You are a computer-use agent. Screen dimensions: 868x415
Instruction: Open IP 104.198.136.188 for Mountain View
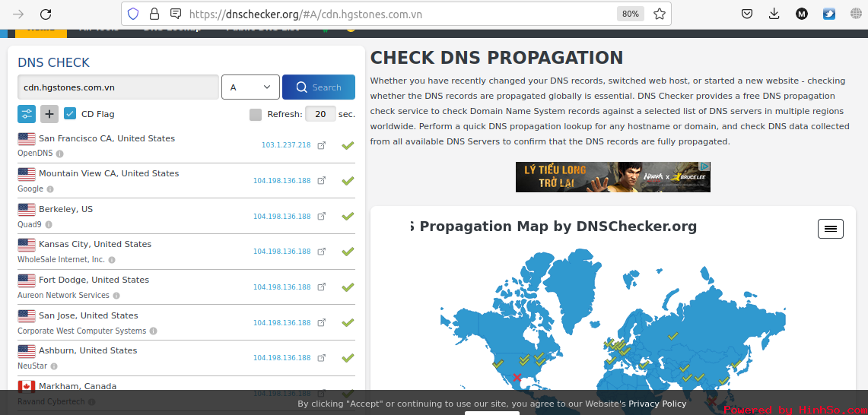pos(281,180)
